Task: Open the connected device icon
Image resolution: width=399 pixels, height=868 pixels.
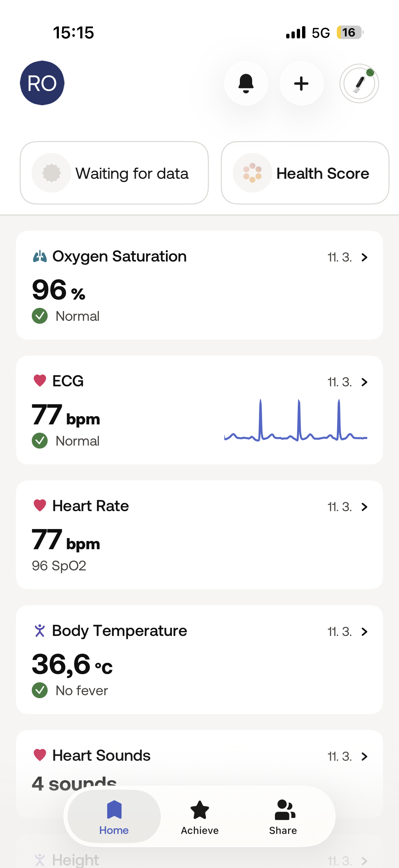Action: [359, 83]
